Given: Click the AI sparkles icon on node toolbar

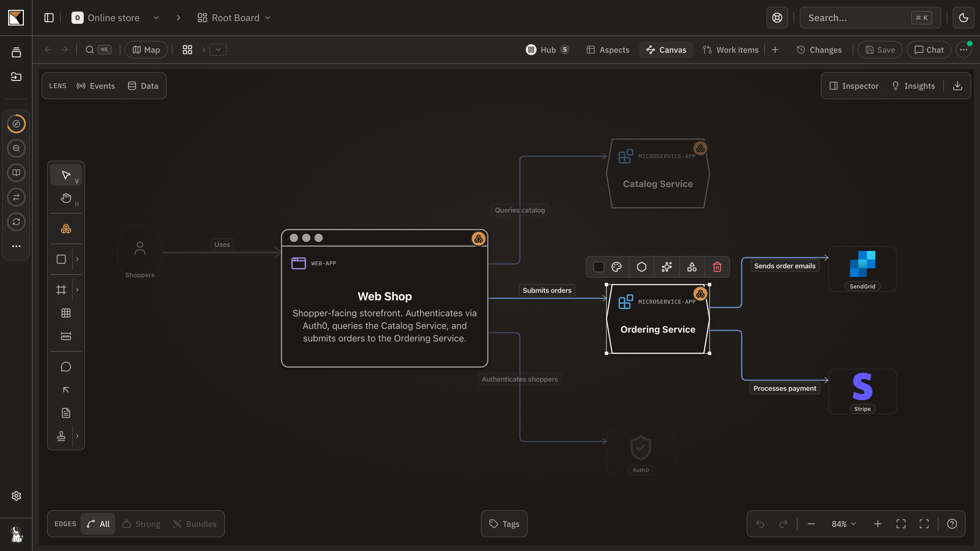Looking at the screenshot, I should pyautogui.click(x=667, y=267).
